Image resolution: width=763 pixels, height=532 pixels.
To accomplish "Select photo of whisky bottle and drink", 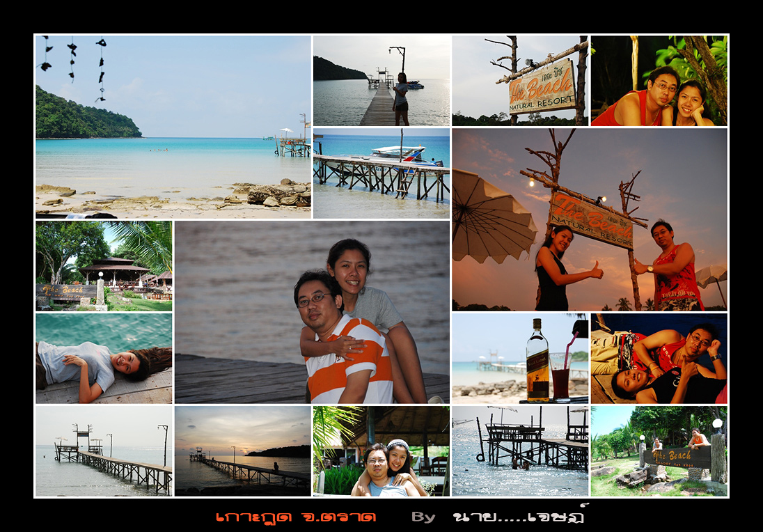I will (520, 358).
